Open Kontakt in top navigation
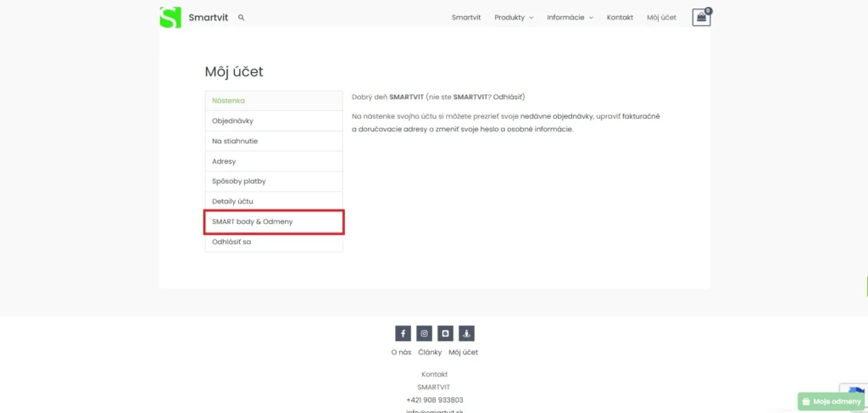 [620, 17]
